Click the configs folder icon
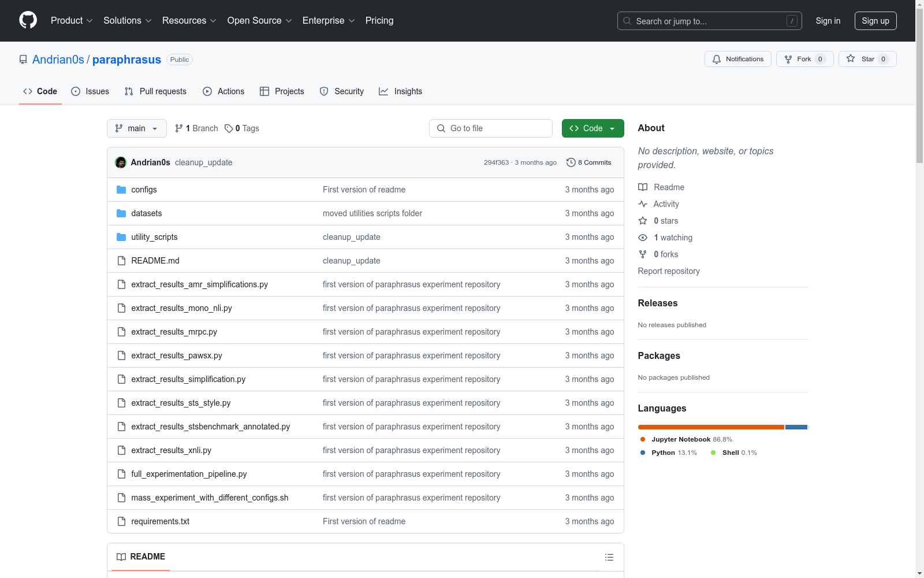 click(x=121, y=190)
